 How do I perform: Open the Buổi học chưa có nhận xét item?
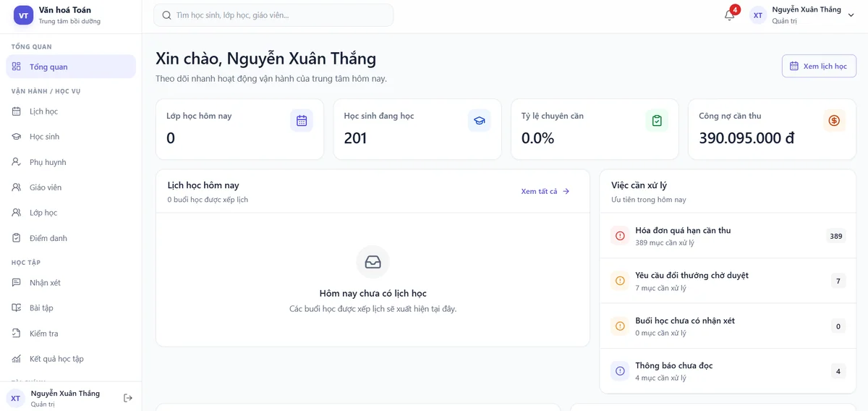coord(728,326)
